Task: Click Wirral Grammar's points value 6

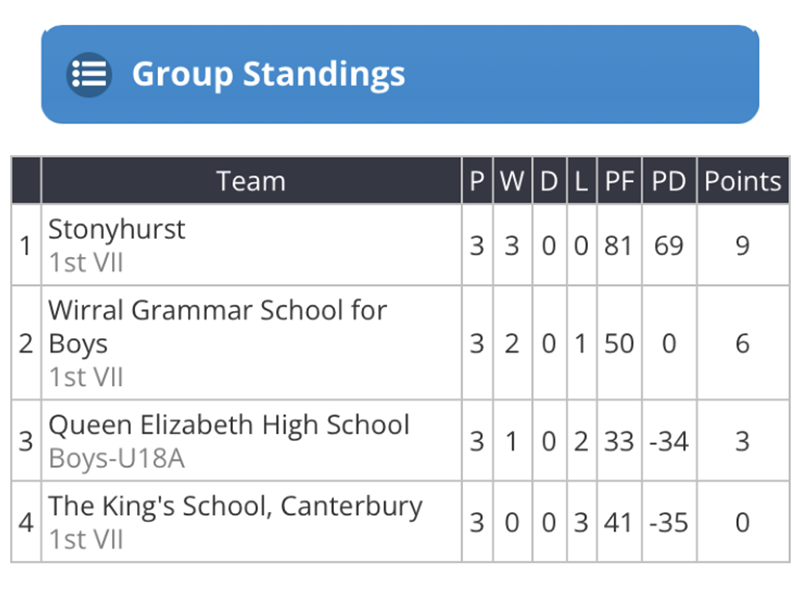Action: (x=743, y=343)
